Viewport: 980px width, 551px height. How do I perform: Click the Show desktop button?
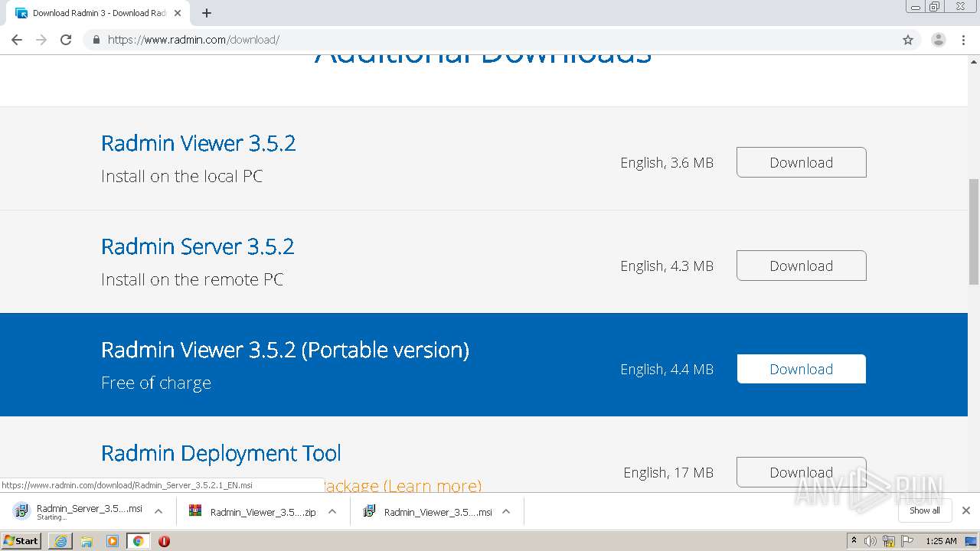(972, 541)
